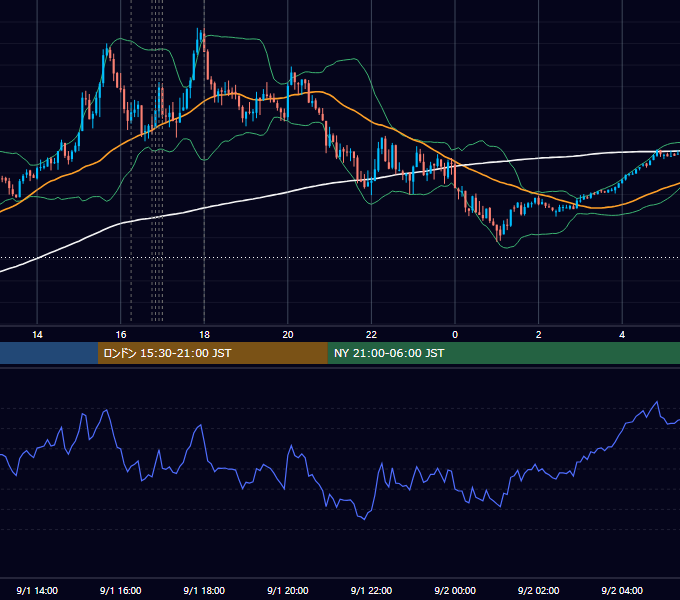Click the ロンドン 15:30-21:00 JST session bar

[212, 353]
